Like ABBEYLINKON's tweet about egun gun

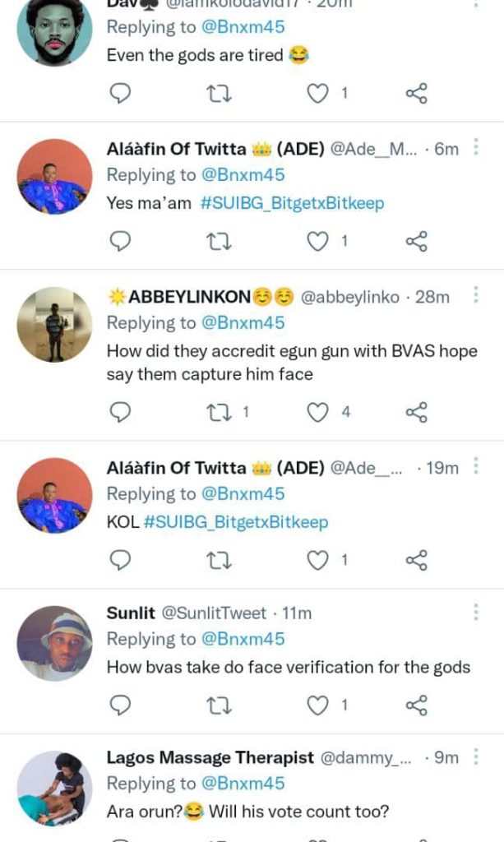click(x=317, y=412)
